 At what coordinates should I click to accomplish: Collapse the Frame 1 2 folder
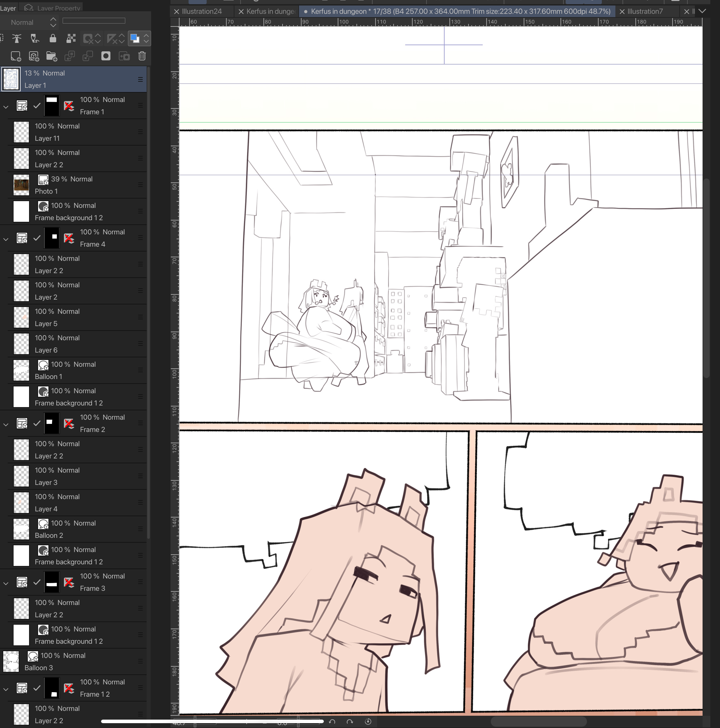[6, 689]
